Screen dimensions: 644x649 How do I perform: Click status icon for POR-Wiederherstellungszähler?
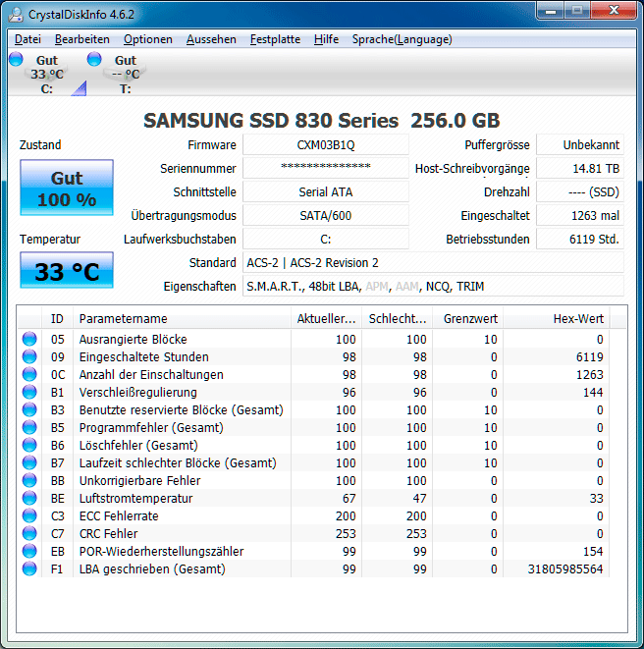click(x=29, y=551)
